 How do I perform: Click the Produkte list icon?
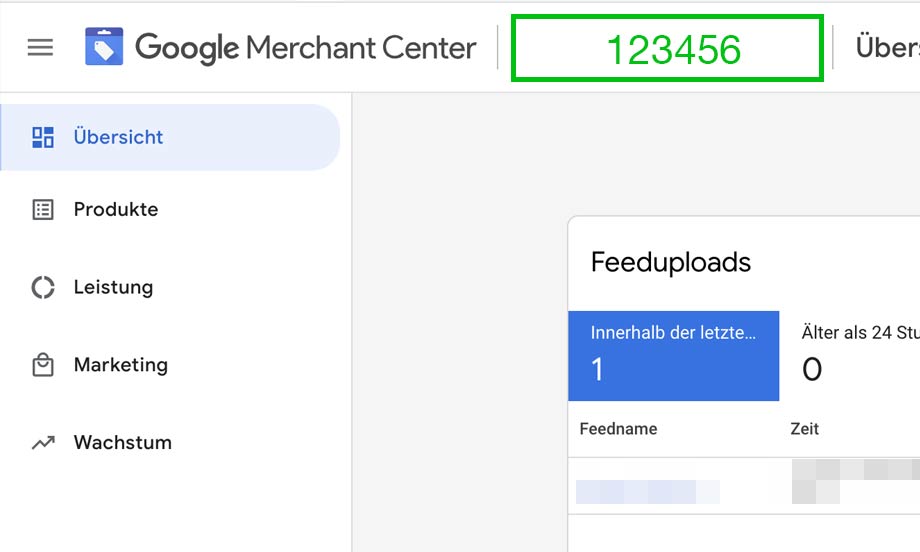(x=43, y=209)
